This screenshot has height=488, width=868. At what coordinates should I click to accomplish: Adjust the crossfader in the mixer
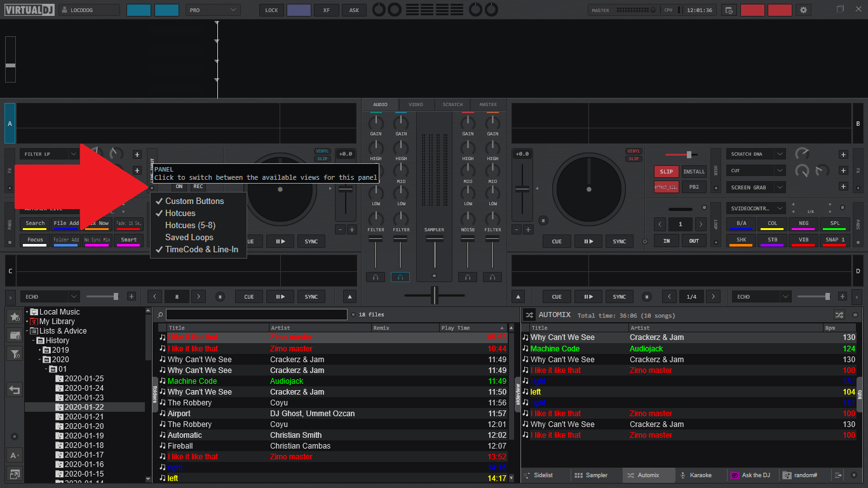point(435,296)
